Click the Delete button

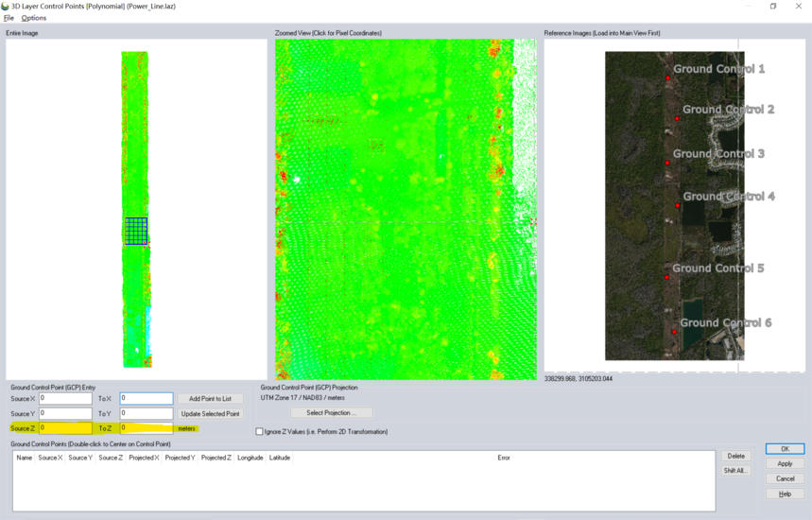735,456
